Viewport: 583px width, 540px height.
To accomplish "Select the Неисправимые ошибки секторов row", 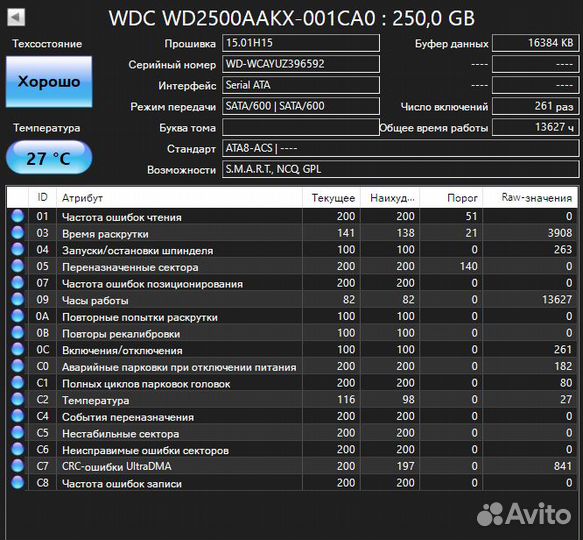I will point(292,449).
